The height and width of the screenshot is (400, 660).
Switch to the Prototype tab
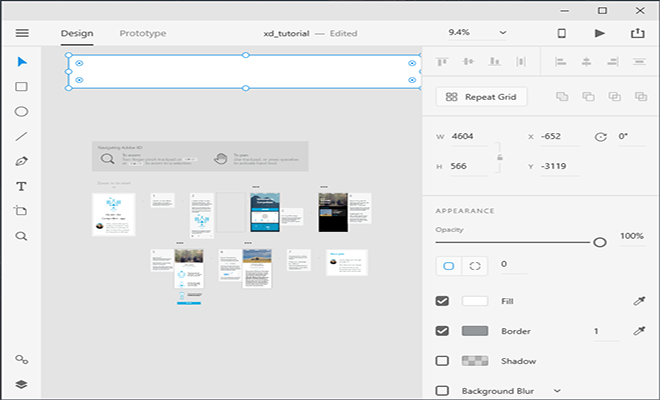pos(143,33)
